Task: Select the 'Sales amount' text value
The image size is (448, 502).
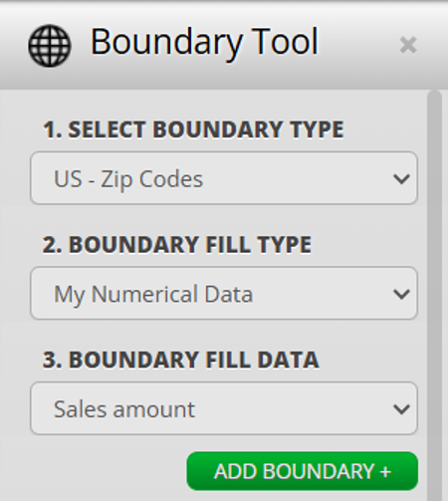Action: [124, 409]
